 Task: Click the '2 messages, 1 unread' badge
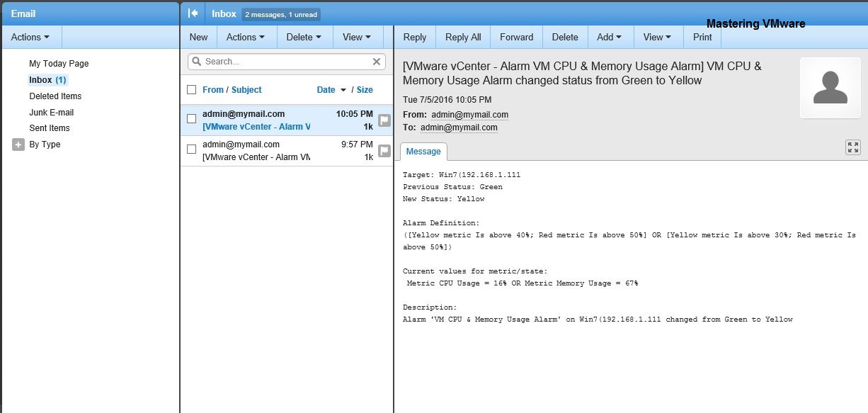(x=281, y=14)
